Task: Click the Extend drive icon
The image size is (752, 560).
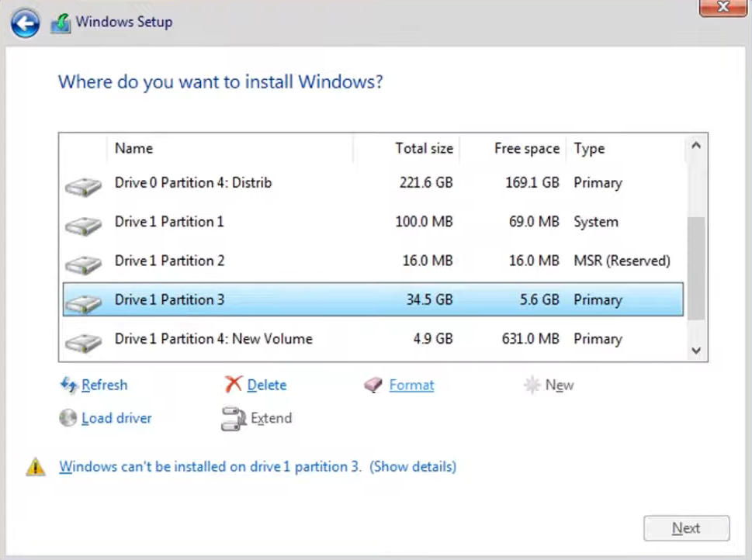Action: click(234, 419)
